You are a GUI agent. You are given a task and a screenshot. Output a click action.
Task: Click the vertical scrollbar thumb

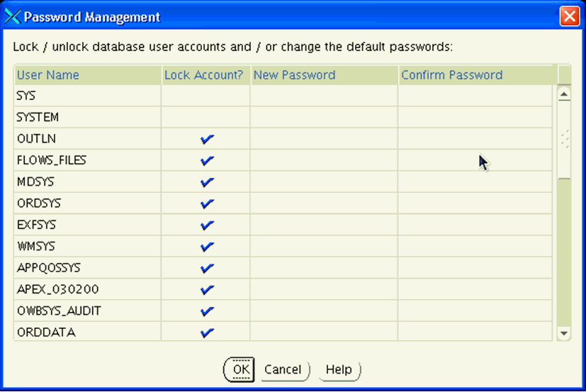pos(564,140)
